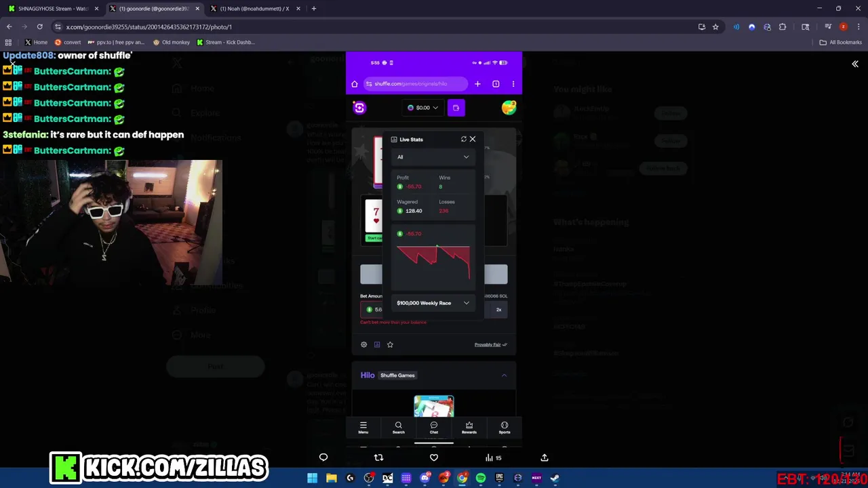Toggle the live stats chart icon
The width and height of the screenshot is (868, 488).
tap(377, 344)
